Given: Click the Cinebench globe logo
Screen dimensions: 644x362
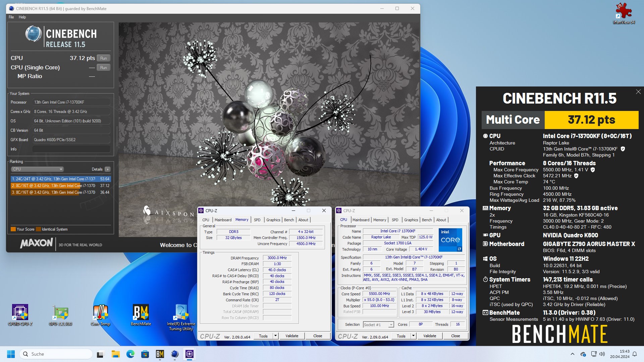Looking at the screenshot, I should [34, 34].
